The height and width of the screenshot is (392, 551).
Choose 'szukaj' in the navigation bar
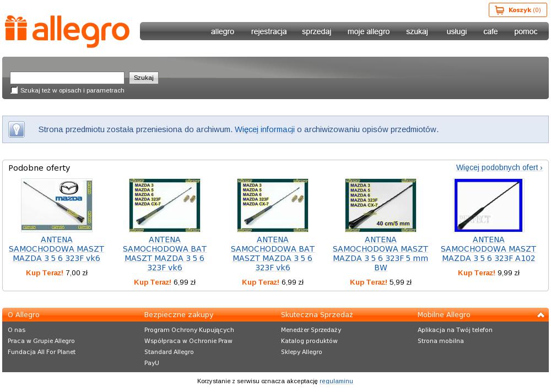(x=417, y=31)
